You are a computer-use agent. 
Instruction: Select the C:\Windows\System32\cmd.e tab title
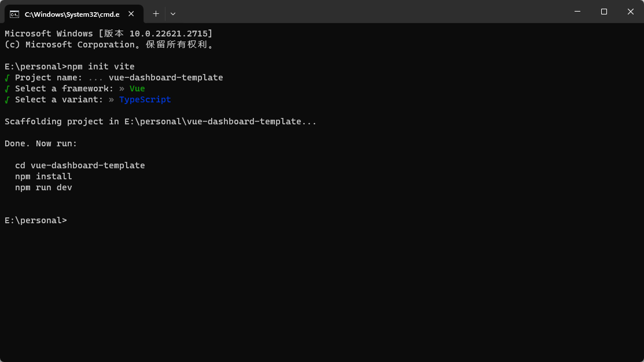pos(72,14)
